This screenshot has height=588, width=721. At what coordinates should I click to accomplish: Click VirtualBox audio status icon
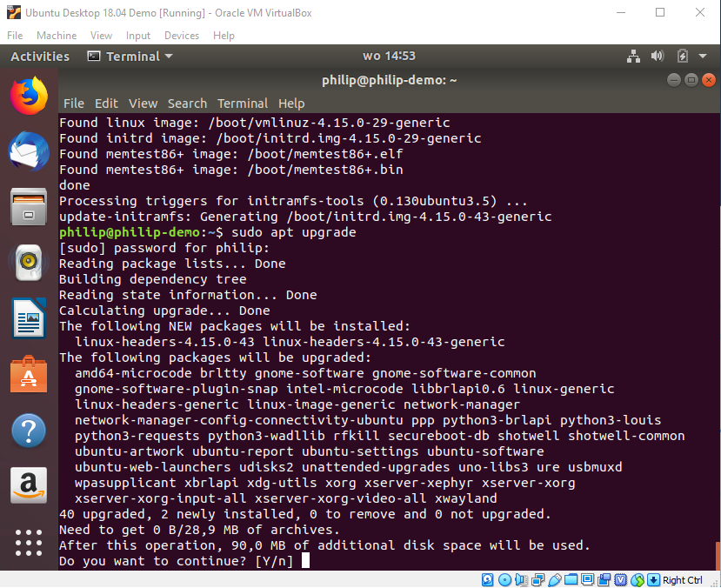[x=521, y=580]
